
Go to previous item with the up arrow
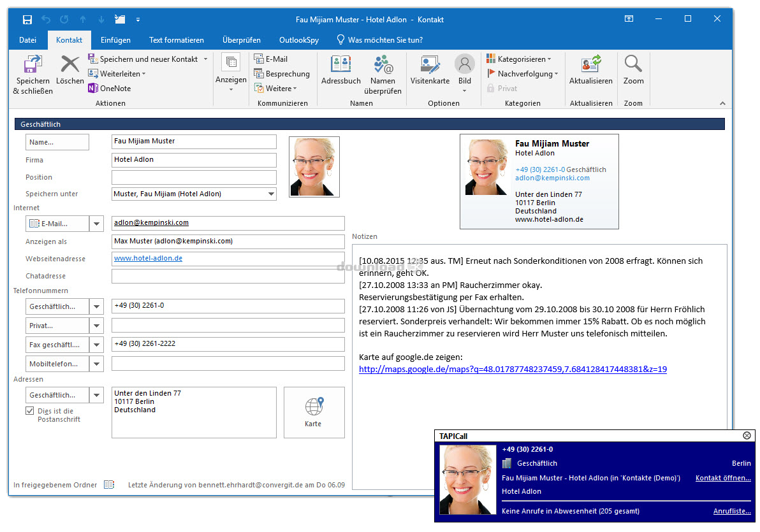[x=83, y=19]
